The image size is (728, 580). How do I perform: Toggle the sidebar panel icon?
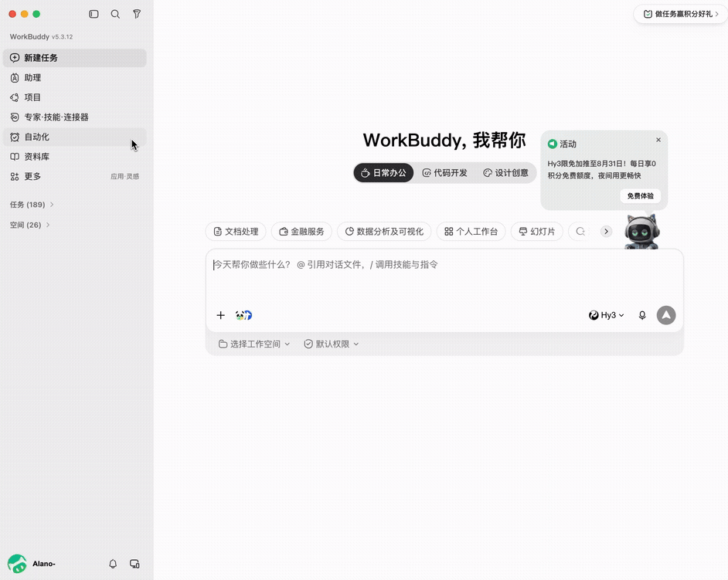pyautogui.click(x=94, y=14)
